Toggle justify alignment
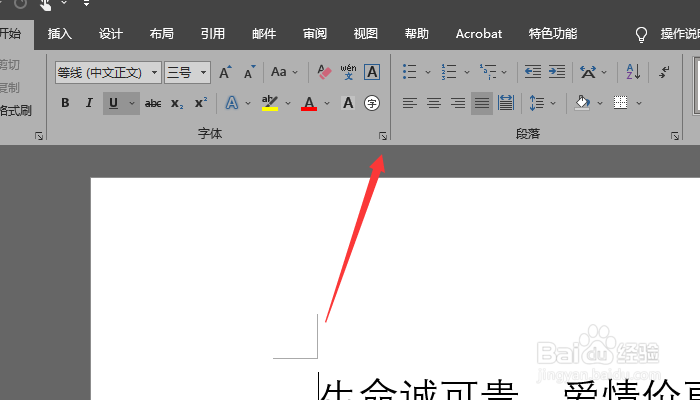Screen dimensions: 700x400 (x=482, y=103)
